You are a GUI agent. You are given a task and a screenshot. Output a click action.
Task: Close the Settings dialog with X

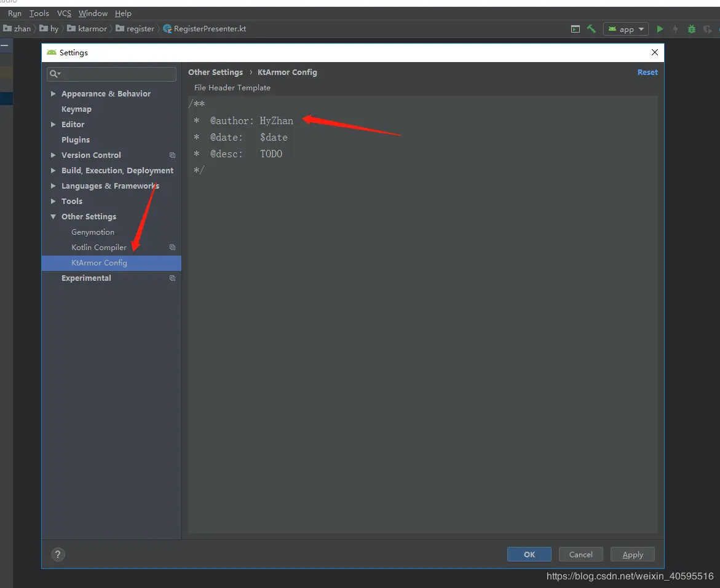[655, 52]
